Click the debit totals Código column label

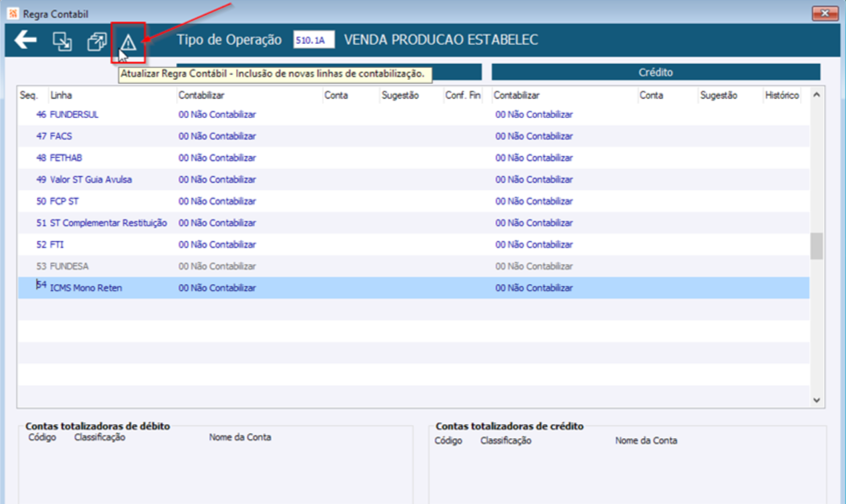pyautogui.click(x=42, y=437)
